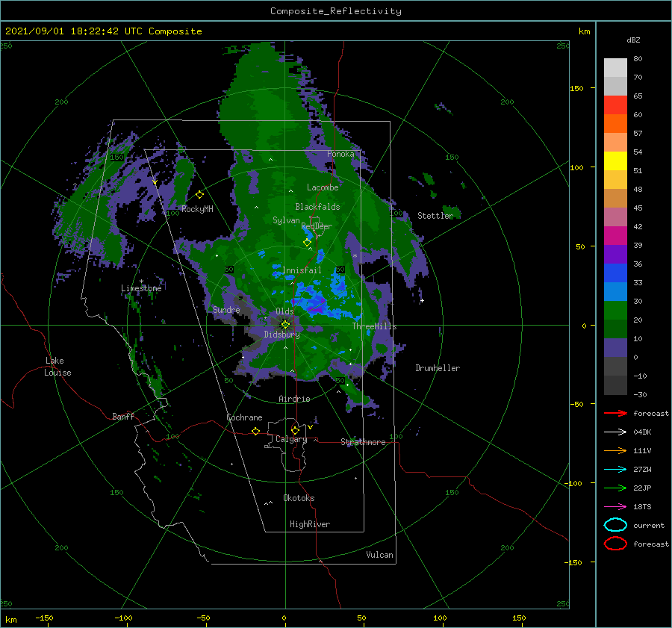Click the cyan 27ZW arrow icon
This screenshot has width=672, height=628.
click(x=615, y=470)
